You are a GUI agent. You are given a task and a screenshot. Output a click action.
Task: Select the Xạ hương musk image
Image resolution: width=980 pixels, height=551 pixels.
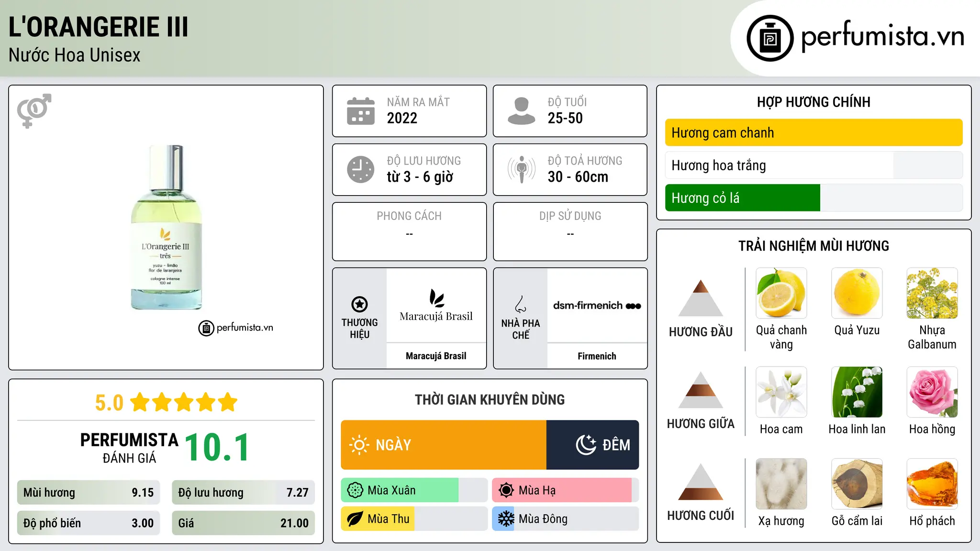(x=781, y=484)
